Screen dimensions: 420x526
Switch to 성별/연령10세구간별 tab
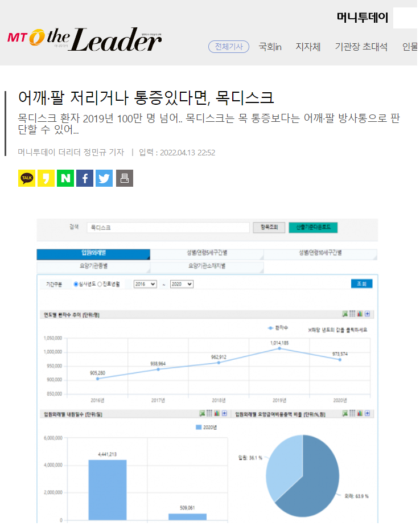pyautogui.click(x=320, y=253)
